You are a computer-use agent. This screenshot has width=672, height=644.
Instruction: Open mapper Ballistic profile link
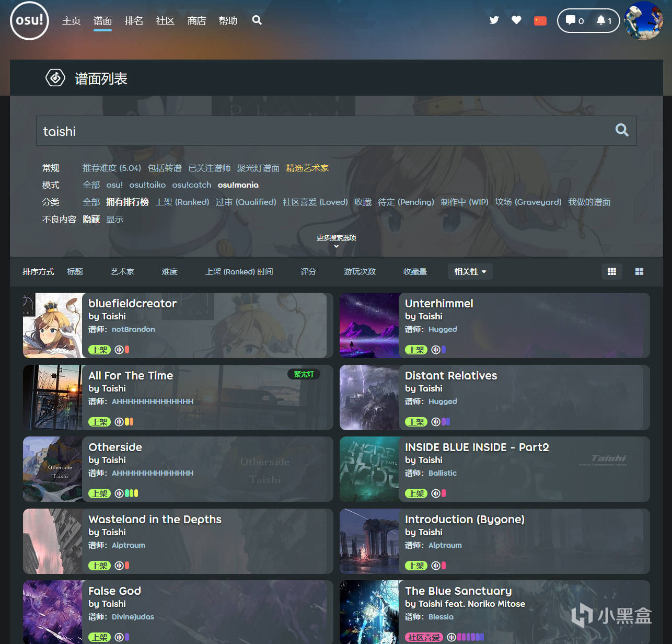pyautogui.click(x=443, y=473)
